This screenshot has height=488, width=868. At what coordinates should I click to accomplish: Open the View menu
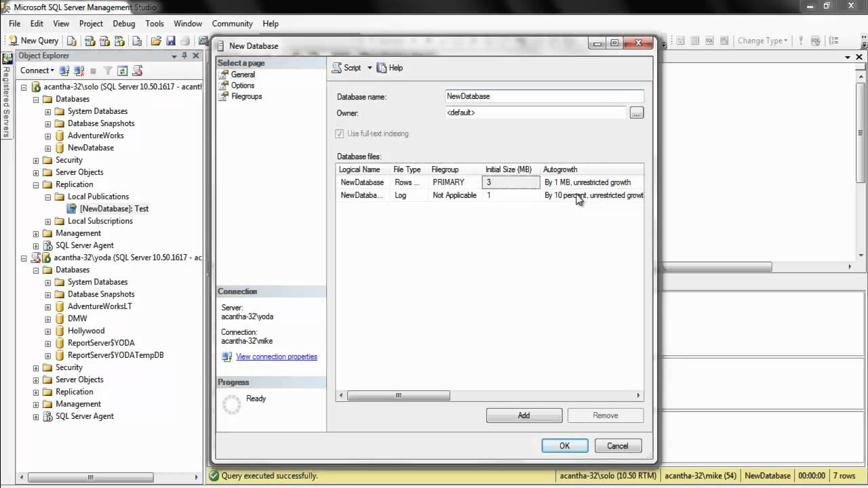(61, 24)
